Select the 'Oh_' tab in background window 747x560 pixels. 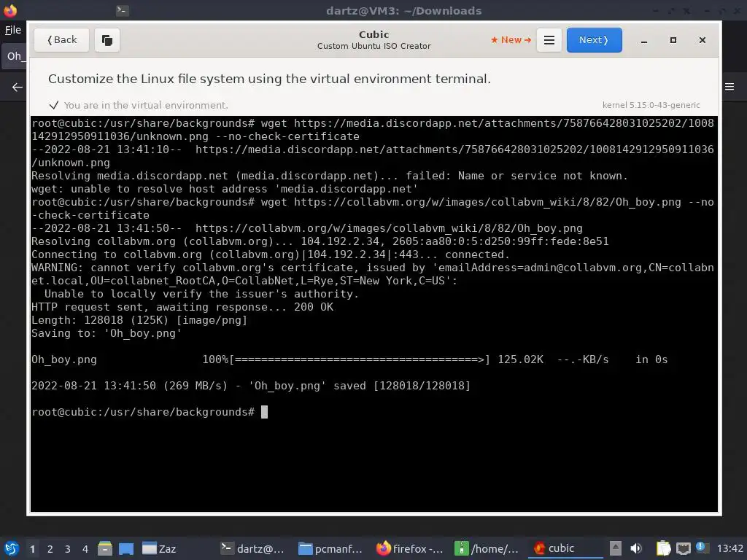coord(14,56)
